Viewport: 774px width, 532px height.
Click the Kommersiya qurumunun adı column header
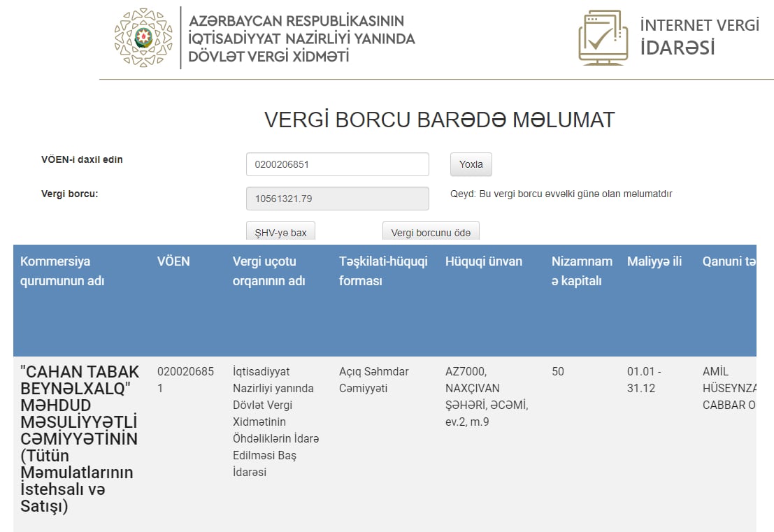(62, 271)
